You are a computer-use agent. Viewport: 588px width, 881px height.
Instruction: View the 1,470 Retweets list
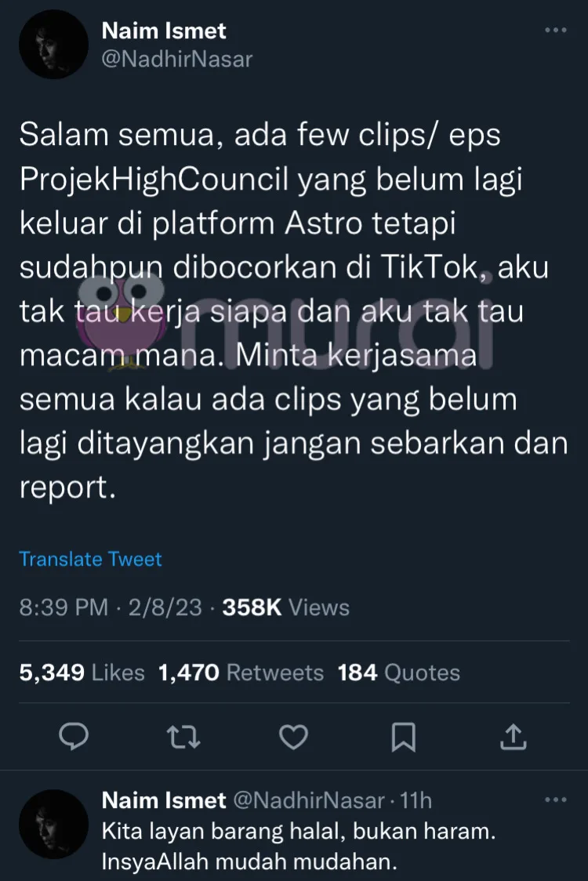click(x=241, y=673)
